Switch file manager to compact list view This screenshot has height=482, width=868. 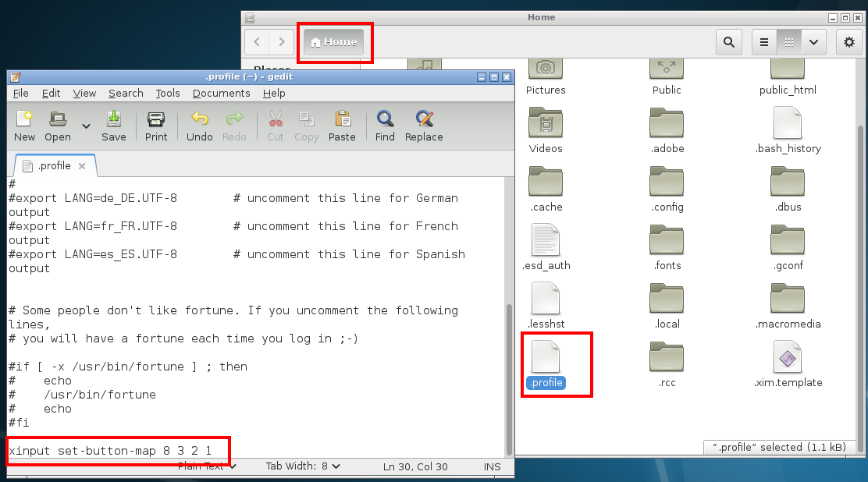763,42
